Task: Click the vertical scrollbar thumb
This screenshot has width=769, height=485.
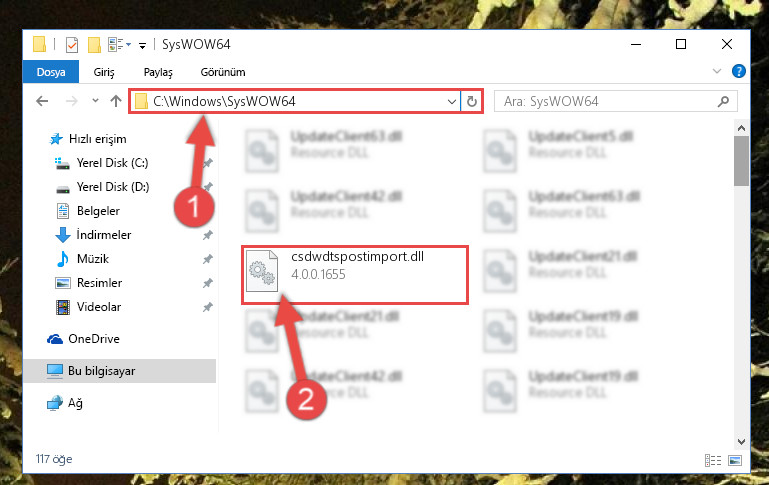Action: tap(741, 161)
